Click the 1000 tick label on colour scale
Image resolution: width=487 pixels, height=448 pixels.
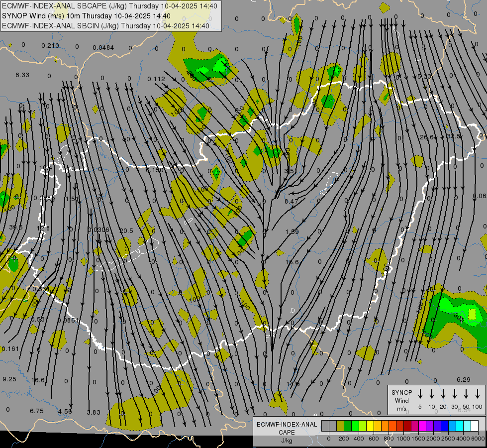click(403, 439)
